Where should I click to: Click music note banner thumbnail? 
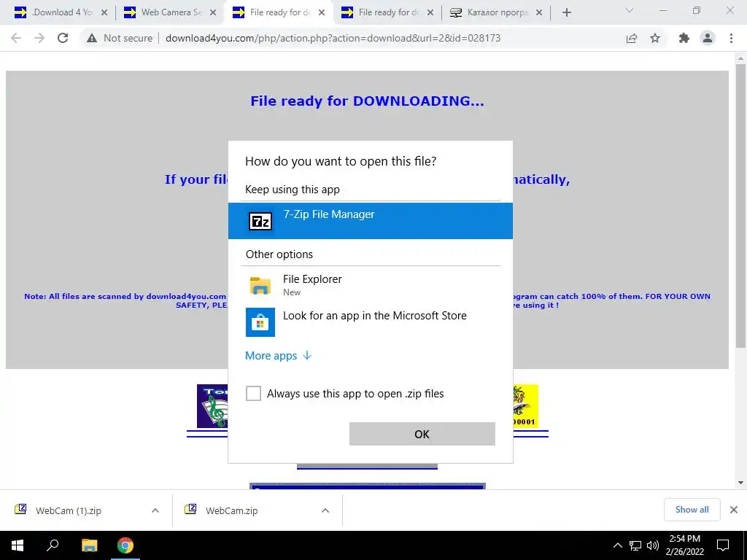[212, 406]
